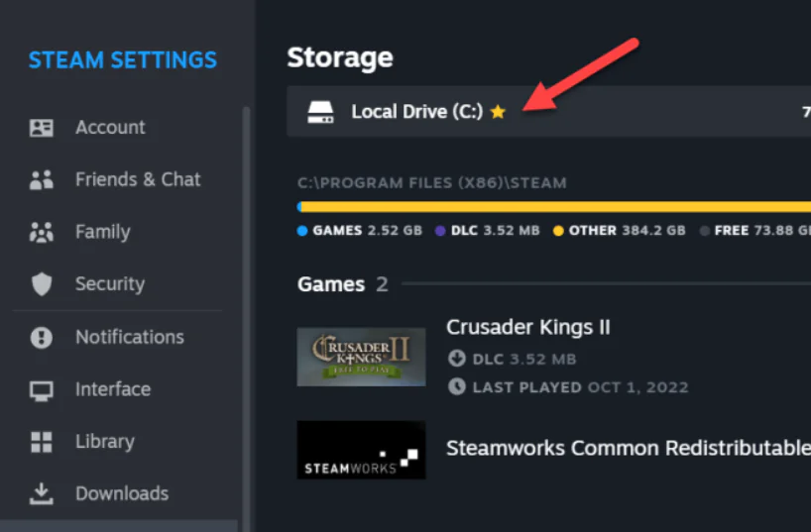The height and width of the screenshot is (532, 811).
Task: Click the gold default-drive star
Action: pyautogui.click(x=498, y=112)
